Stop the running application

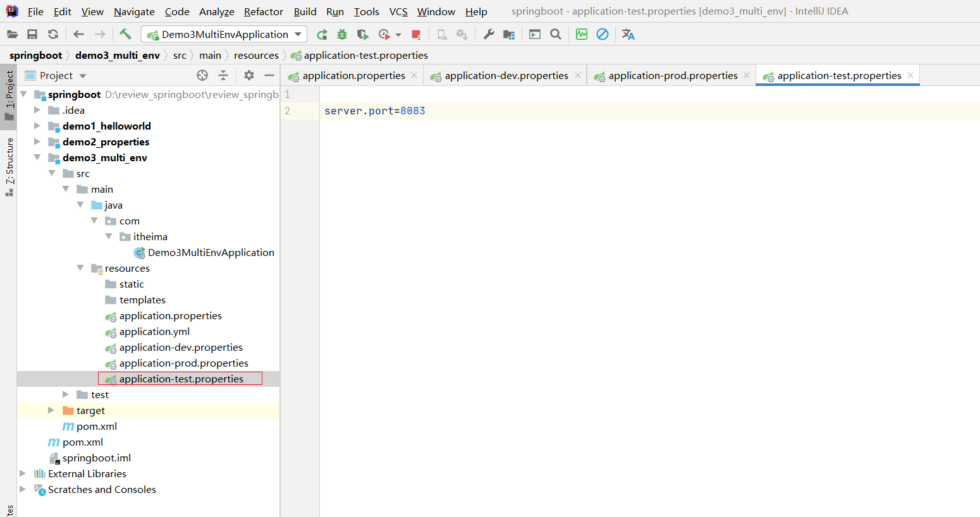tap(416, 34)
